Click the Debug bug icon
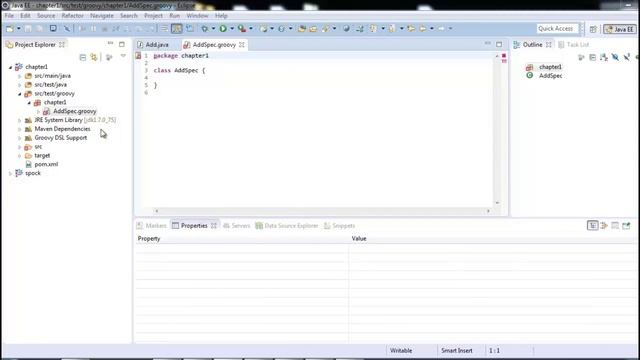The height and width of the screenshot is (360, 640). (204, 29)
